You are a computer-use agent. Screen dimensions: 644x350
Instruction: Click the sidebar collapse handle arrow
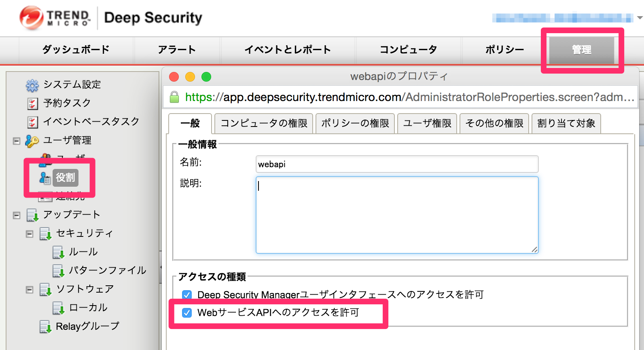[161, 267]
